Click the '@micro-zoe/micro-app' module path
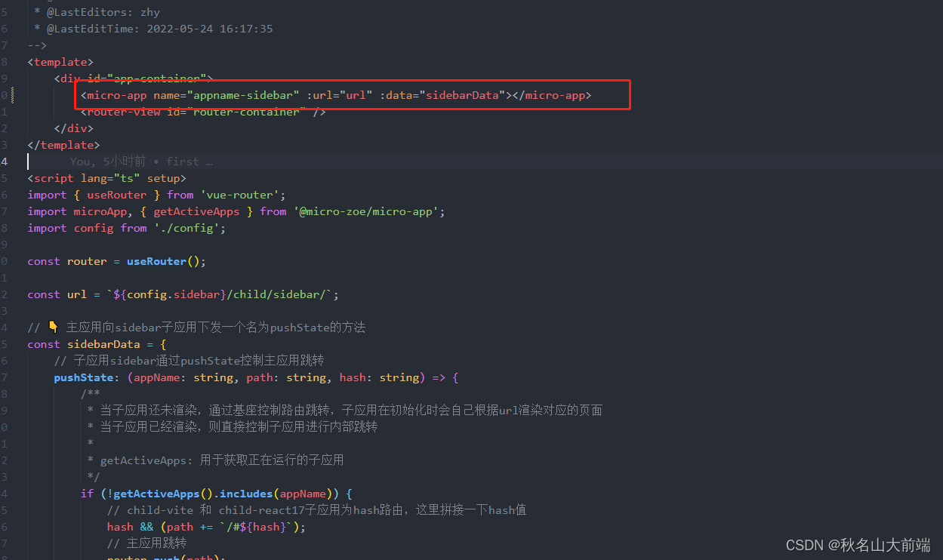943x560 pixels. [368, 211]
